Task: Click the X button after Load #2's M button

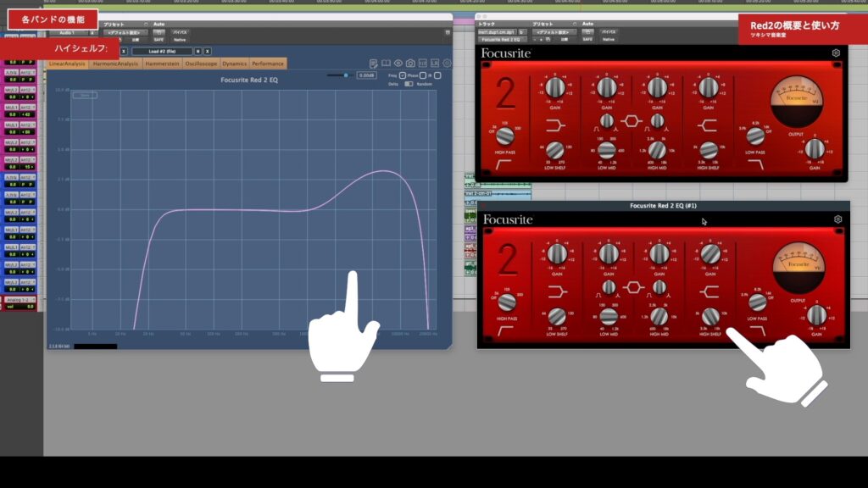Action: pyautogui.click(x=208, y=52)
